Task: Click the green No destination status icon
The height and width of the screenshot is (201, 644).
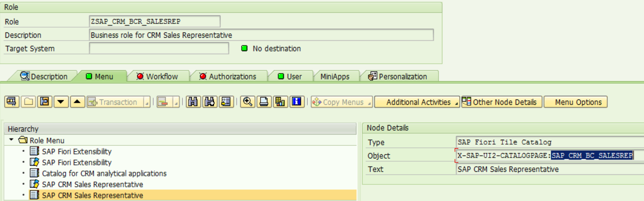Action: point(244,48)
